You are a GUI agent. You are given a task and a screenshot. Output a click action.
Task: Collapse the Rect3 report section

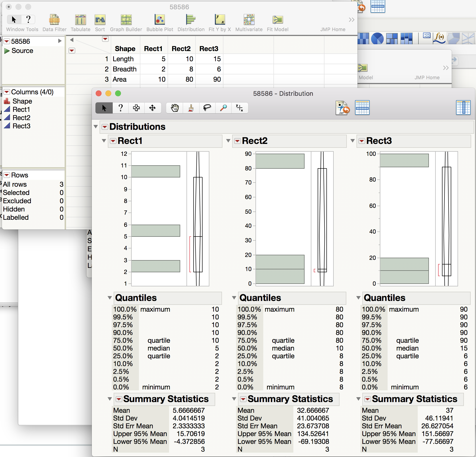(x=353, y=141)
